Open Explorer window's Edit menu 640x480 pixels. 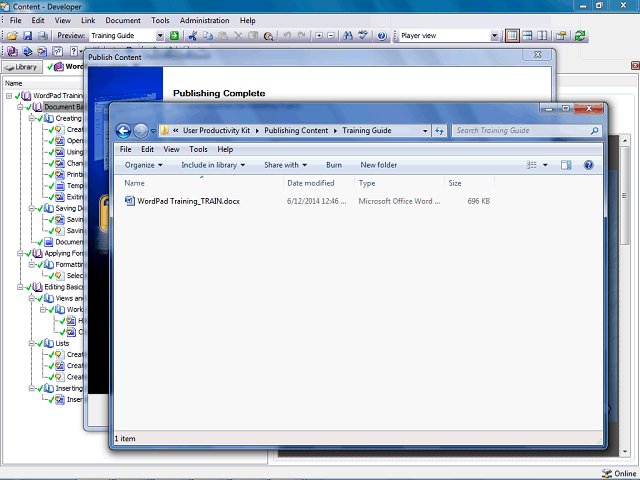pos(147,149)
